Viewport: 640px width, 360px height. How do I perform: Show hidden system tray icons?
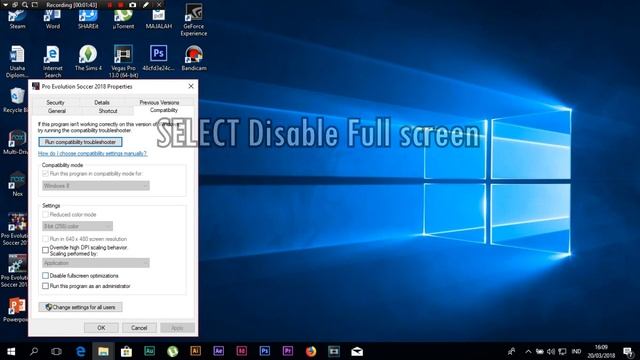coord(528,351)
